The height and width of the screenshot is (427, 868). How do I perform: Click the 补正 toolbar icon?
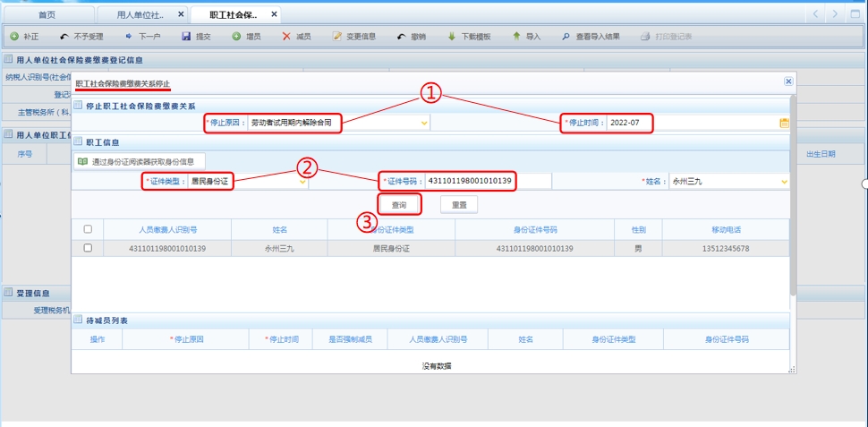(x=14, y=37)
